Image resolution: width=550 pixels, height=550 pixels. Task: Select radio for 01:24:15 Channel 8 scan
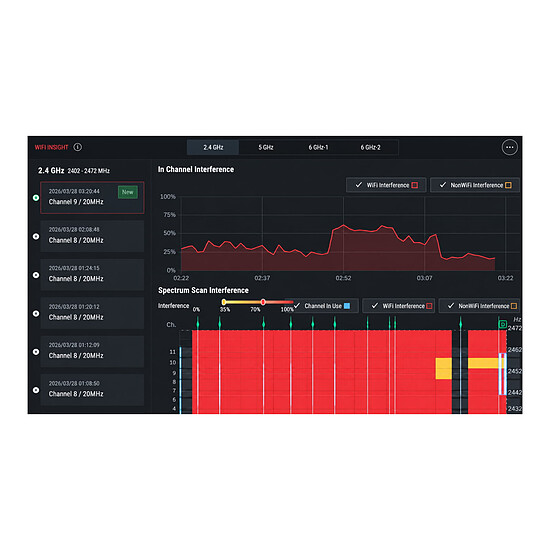pos(36,275)
